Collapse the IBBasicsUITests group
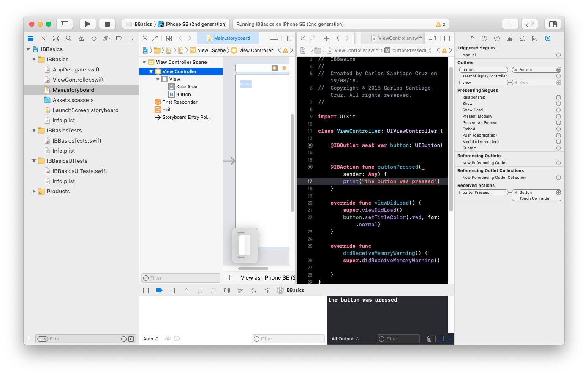This screenshot has height=376, width=588. point(34,161)
